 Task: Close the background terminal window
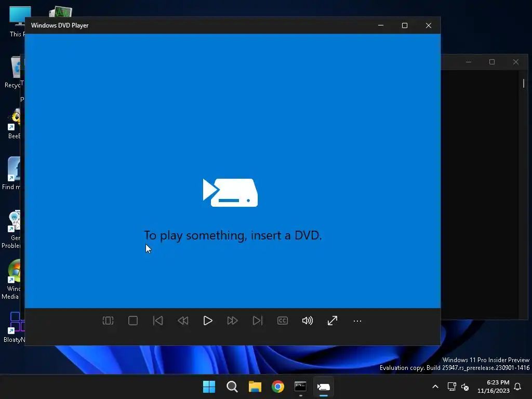pyautogui.click(x=516, y=62)
